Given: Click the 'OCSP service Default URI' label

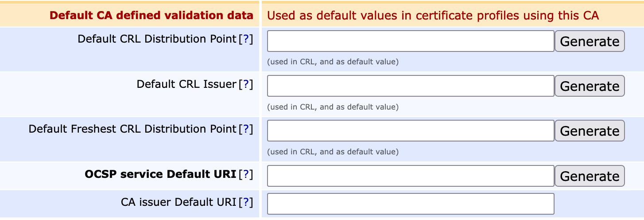Looking at the screenshot, I should tap(160, 174).
